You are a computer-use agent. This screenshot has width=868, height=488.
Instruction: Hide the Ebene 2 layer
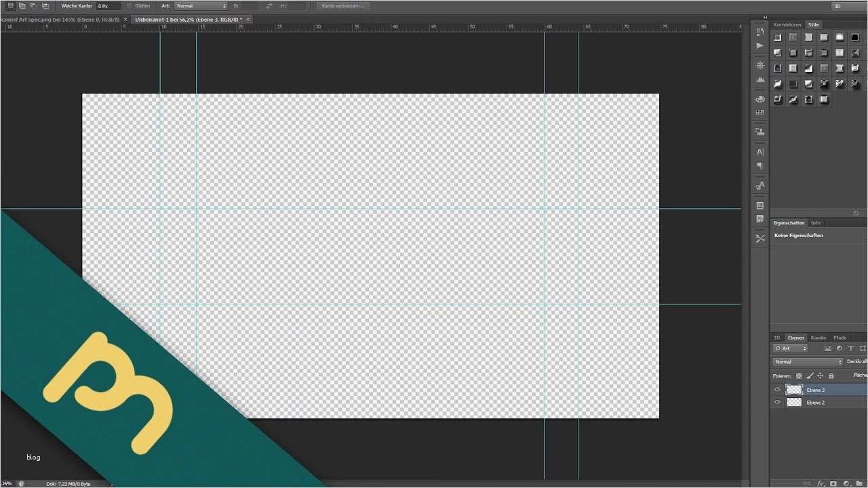coord(777,403)
